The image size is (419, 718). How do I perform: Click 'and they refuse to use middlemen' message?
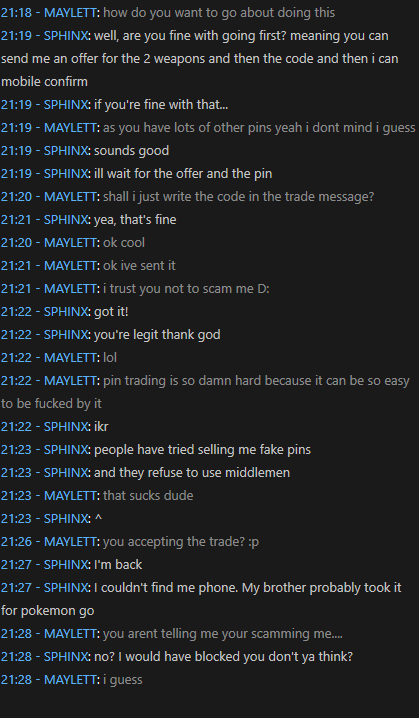(192, 473)
